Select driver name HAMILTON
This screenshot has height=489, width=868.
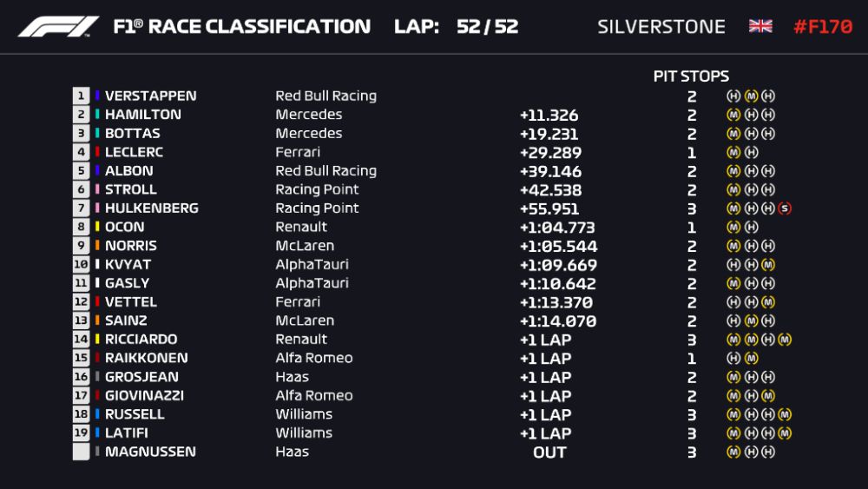143,115
